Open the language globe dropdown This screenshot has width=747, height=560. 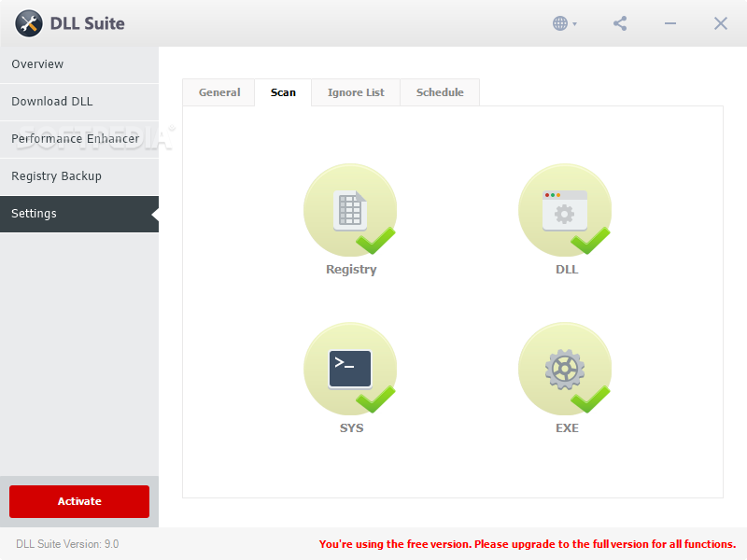(565, 23)
